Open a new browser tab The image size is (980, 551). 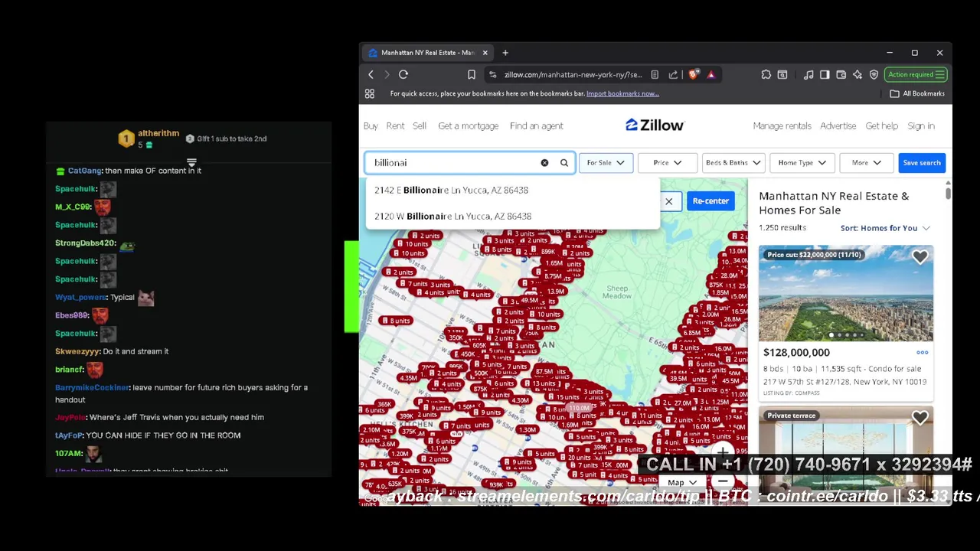[x=505, y=53]
